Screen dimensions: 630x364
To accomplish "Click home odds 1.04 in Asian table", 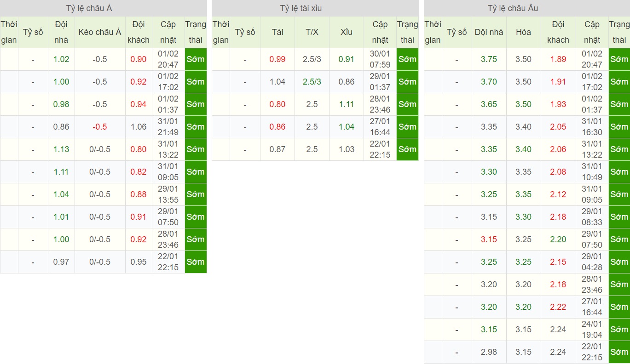I will tap(61, 194).
